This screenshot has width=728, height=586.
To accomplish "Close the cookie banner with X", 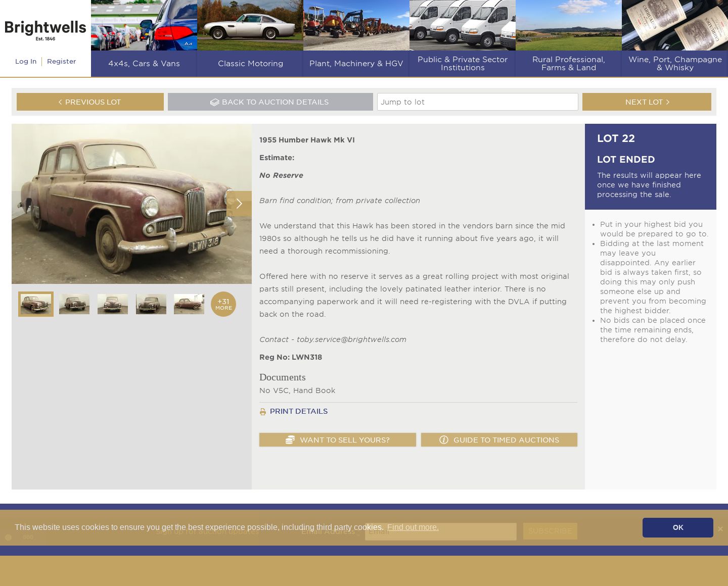I will pyautogui.click(x=720, y=529).
